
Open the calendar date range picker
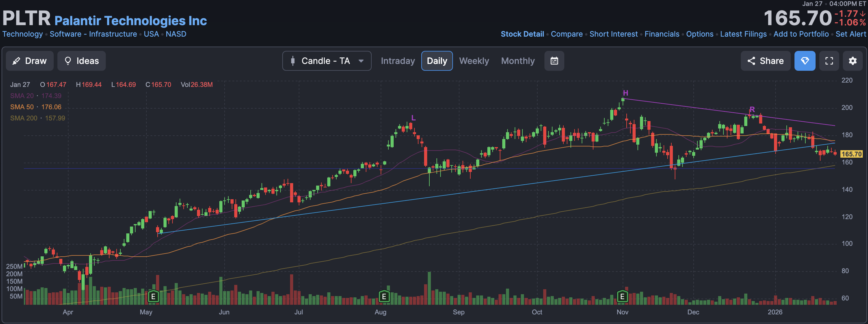(x=554, y=61)
